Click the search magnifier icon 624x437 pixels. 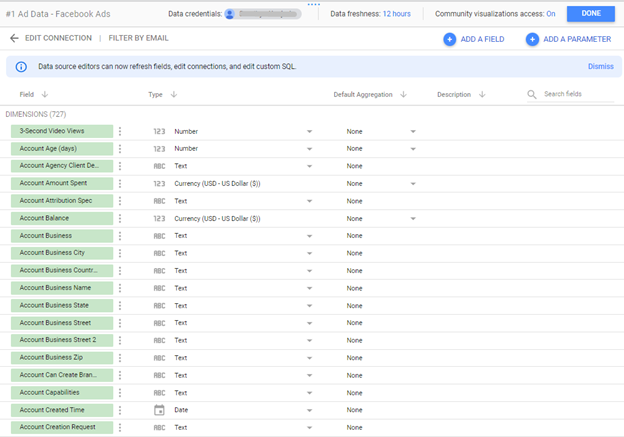point(532,94)
